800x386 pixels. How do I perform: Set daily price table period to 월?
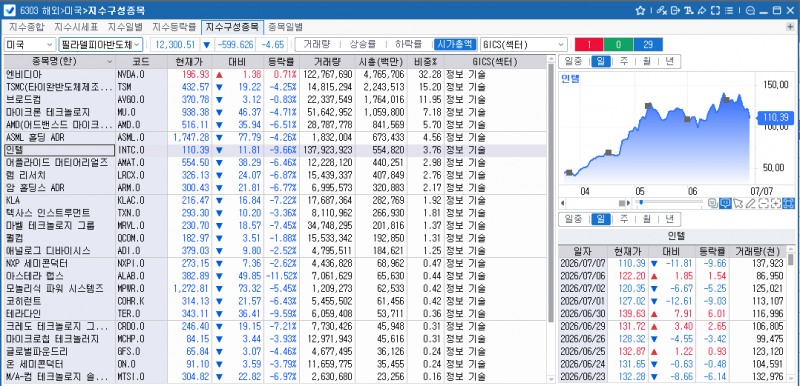[x=646, y=219]
